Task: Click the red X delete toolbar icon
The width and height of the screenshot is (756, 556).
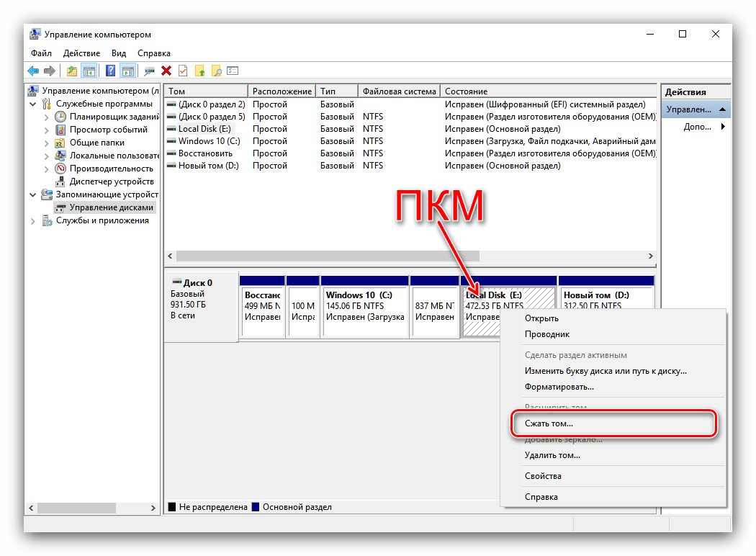Action: [x=166, y=71]
